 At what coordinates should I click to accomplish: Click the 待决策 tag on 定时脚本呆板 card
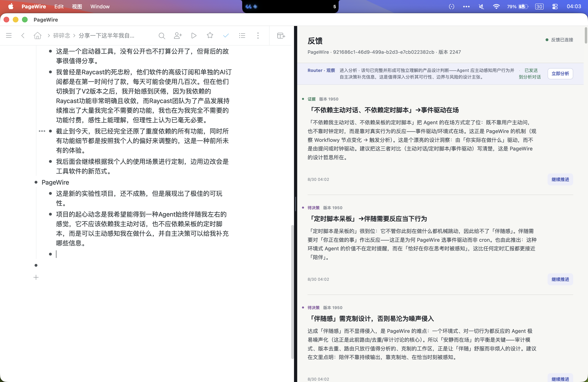tap(313, 208)
